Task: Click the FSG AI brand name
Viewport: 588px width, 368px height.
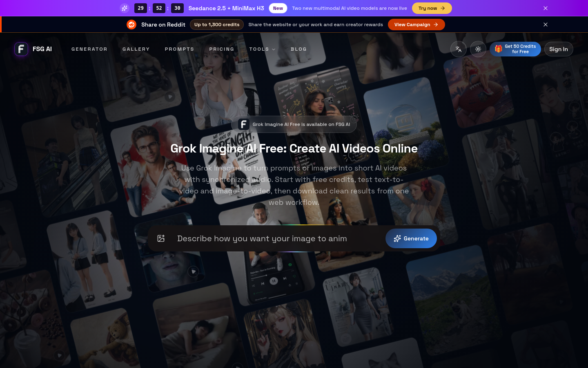Action: (x=42, y=49)
